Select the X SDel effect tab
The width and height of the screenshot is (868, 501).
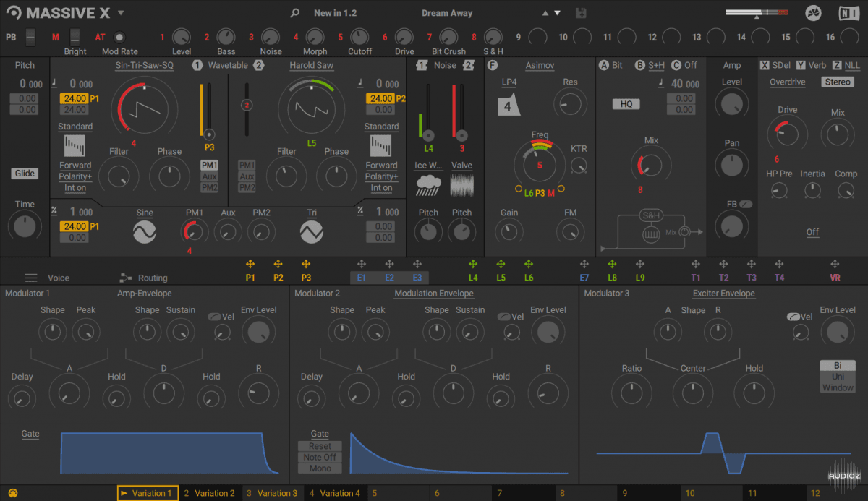775,65
